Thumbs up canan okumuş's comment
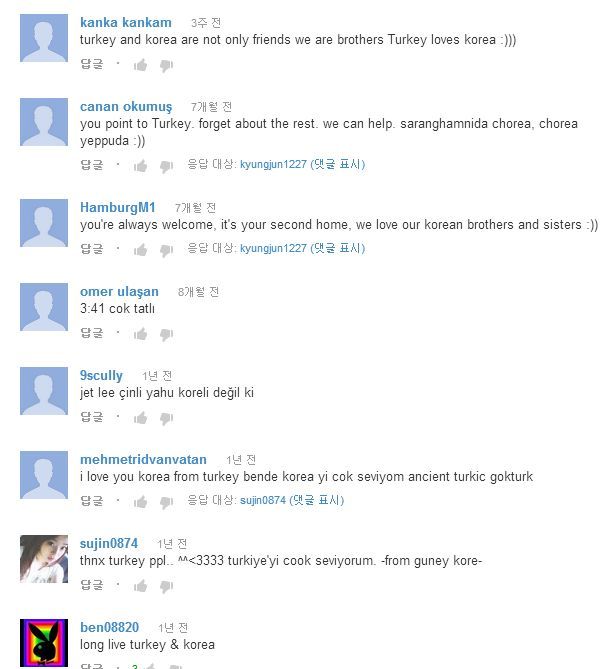 coord(140,166)
